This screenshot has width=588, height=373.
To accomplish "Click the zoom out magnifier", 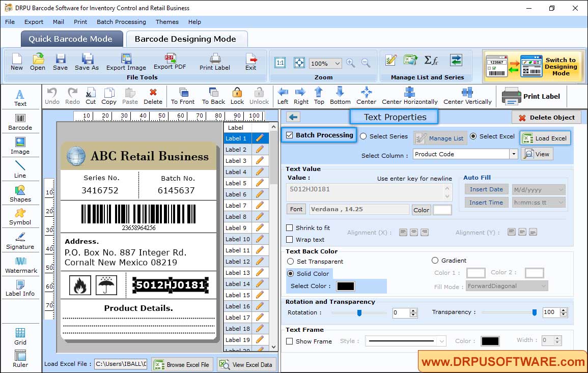I will click(x=366, y=63).
